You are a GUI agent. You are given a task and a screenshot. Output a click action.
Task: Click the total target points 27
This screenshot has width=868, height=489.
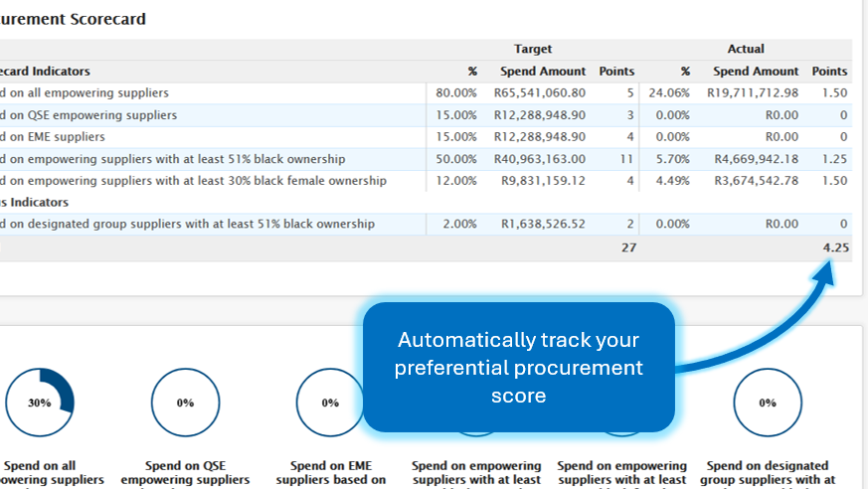[x=628, y=247]
